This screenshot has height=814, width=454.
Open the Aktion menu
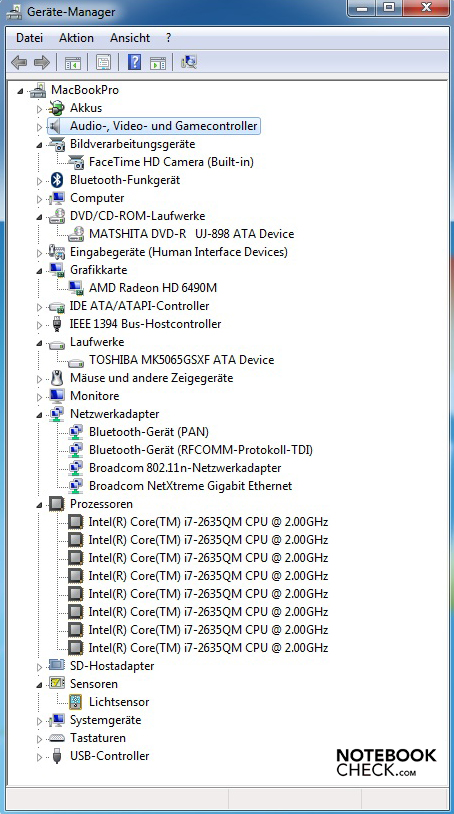click(x=76, y=38)
